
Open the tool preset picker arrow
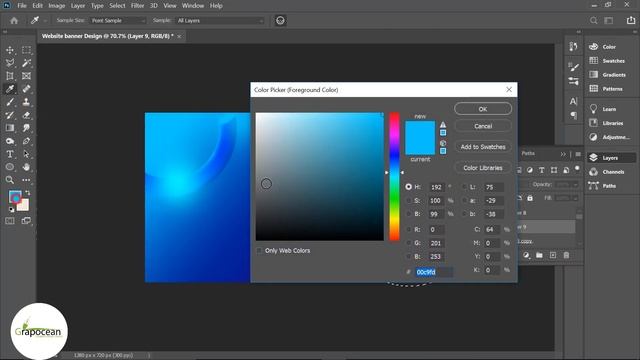(x=45, y=20)
